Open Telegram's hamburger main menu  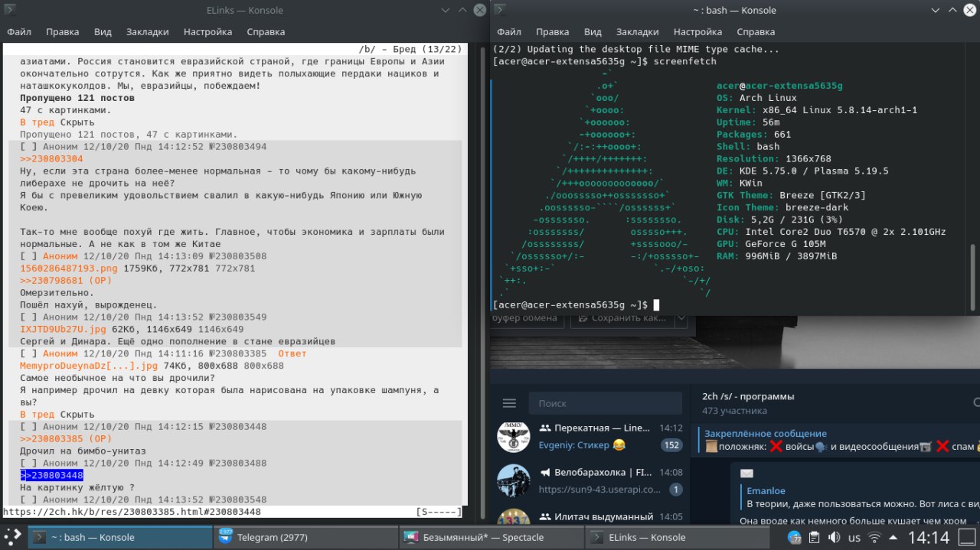[x=509, y=403]
